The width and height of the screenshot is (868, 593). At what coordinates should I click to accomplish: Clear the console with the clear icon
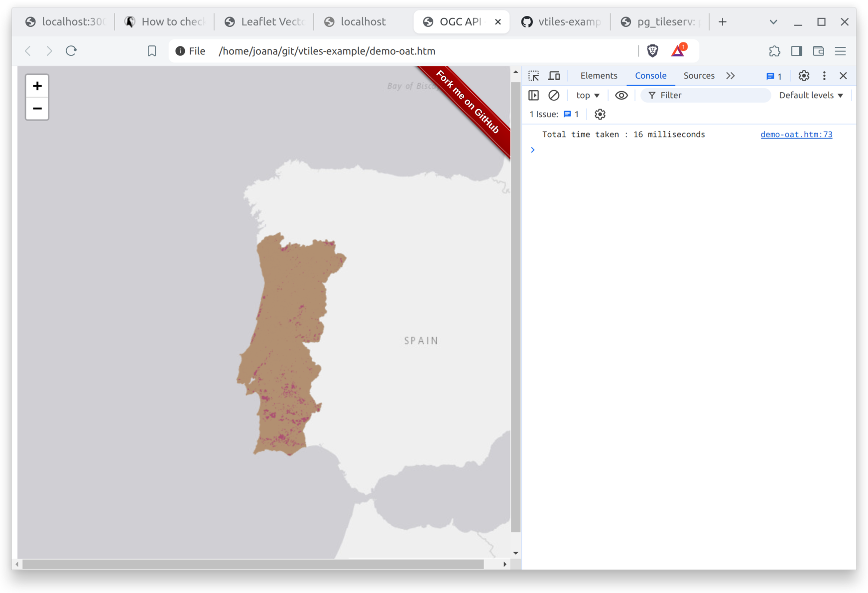[x=554, y=95]
